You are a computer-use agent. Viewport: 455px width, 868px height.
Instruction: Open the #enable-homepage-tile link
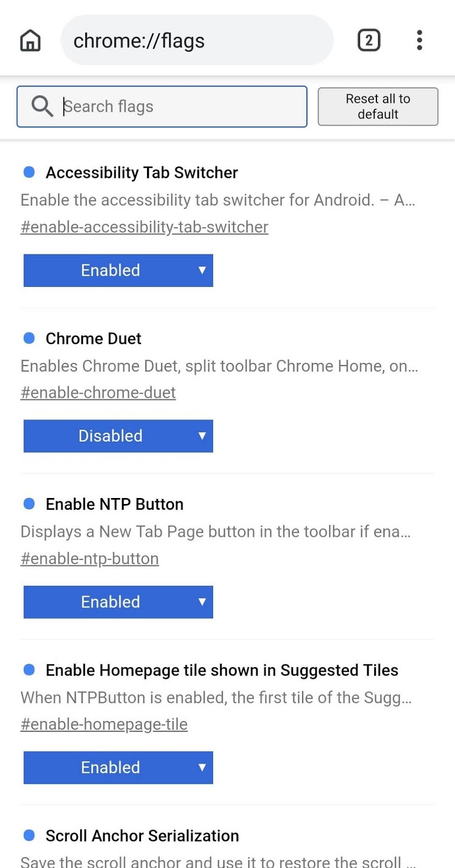click(104, 724)
